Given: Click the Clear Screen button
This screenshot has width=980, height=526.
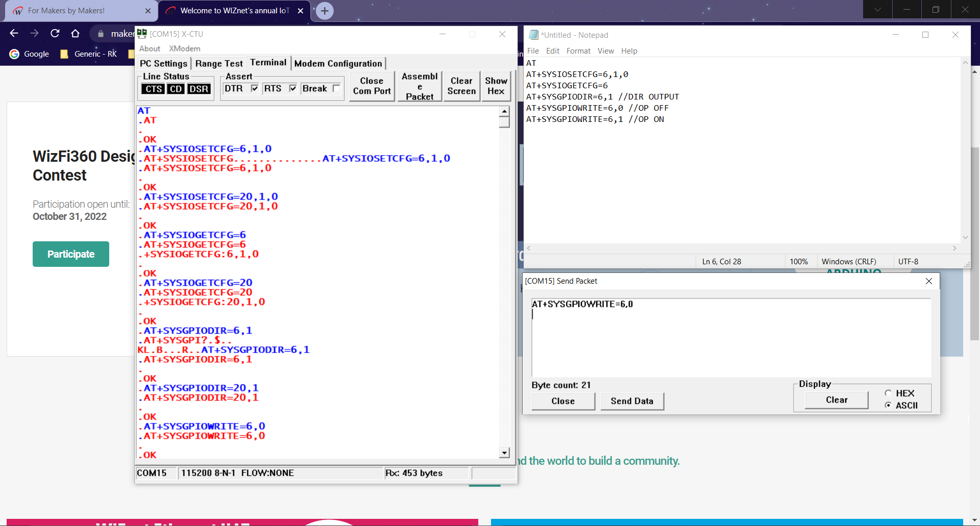Looking at the screenshot, I should [x=461, y=86].
